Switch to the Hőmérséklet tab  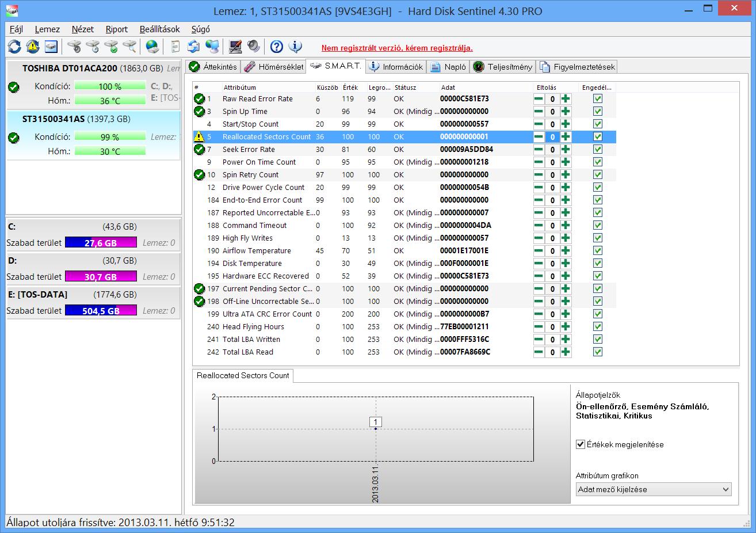[273, 67]
